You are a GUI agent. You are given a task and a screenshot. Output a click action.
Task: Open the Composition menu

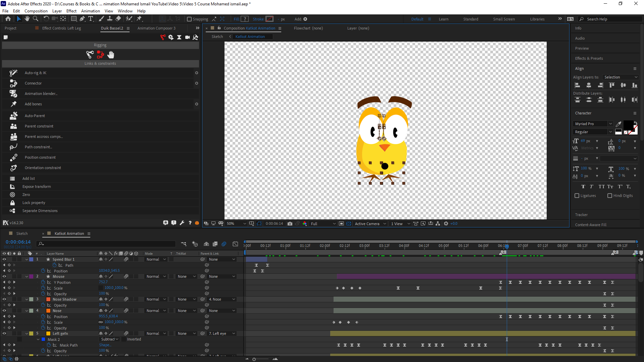click(x=36, y=11)
